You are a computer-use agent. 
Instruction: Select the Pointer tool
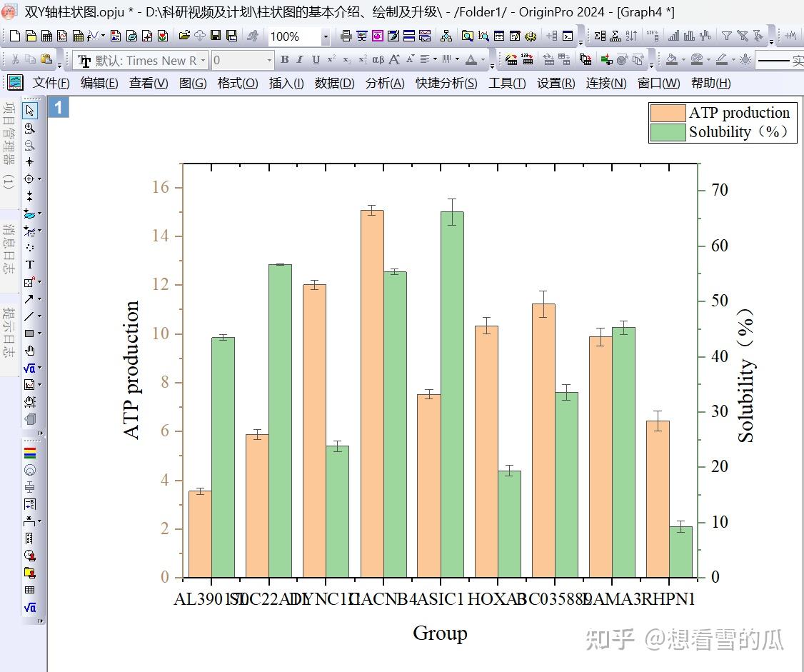[30, 111]
